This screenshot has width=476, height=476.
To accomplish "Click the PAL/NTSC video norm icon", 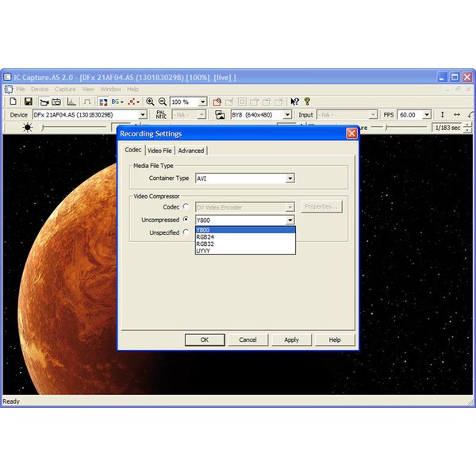I will (161, 115).
